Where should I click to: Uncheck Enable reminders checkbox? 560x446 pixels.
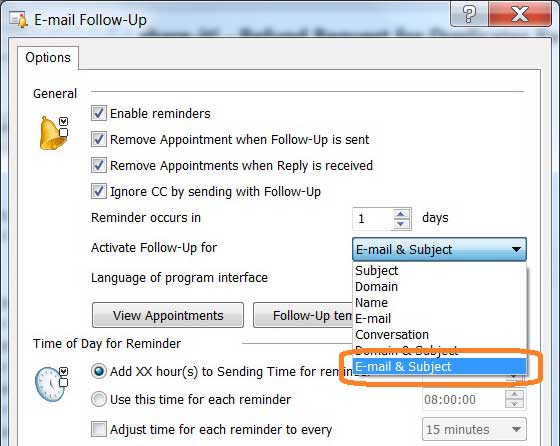coord(99,113)
